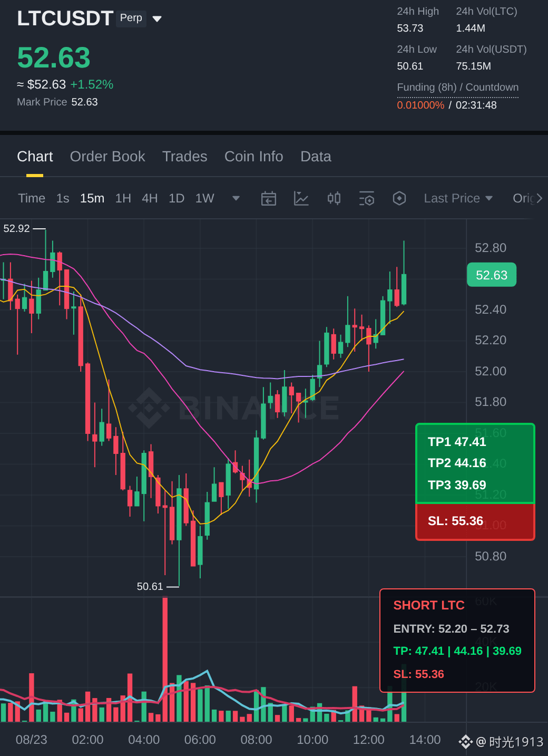Click the 52.92 high marker label
This screenshot has width=548, height=756.
click(17, 228)
